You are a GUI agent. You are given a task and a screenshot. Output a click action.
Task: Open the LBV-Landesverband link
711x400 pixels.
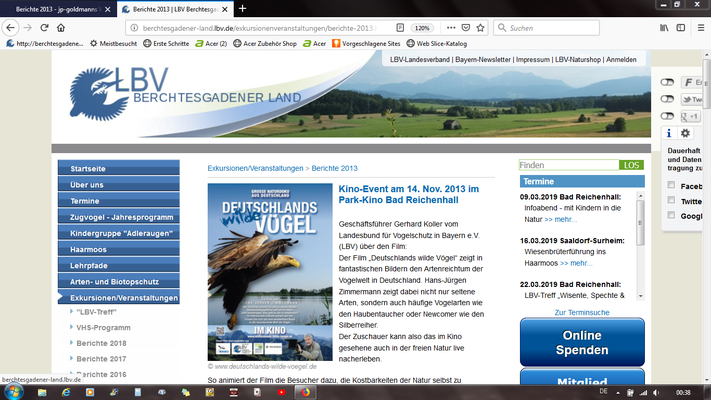419,59
